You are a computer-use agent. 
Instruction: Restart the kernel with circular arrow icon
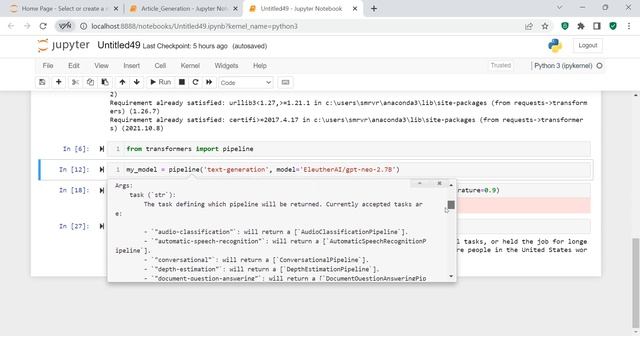tap(195, 82)
